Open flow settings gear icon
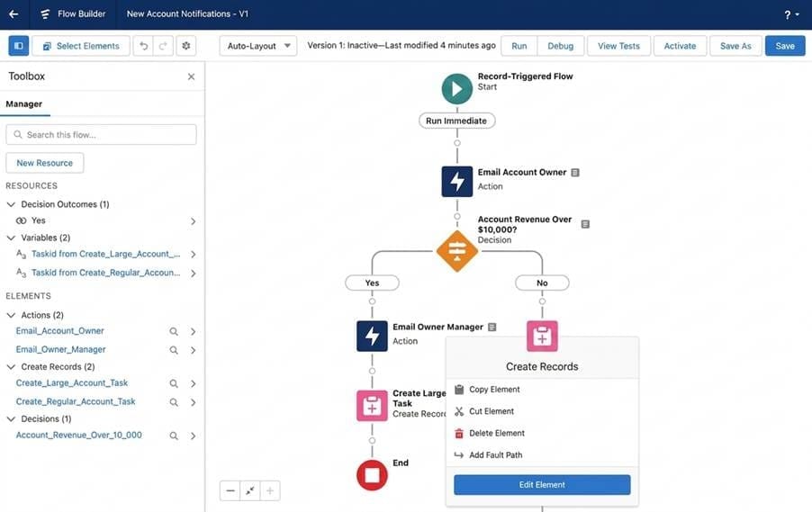 [x=186, y=46]
